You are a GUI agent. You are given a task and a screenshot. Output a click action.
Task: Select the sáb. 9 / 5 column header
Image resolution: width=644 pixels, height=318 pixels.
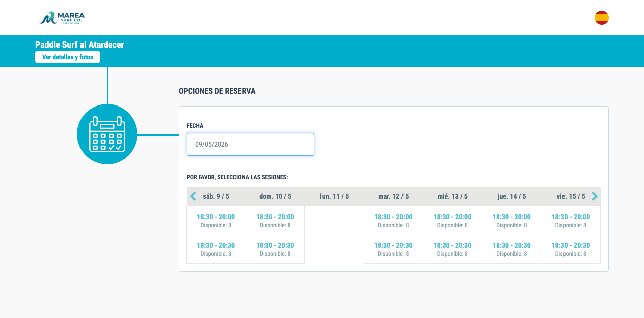coord(216,196)
